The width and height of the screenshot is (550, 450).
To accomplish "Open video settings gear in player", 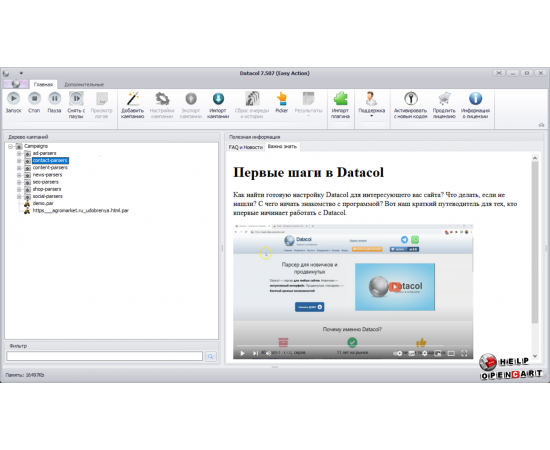I will click(425, 353).
